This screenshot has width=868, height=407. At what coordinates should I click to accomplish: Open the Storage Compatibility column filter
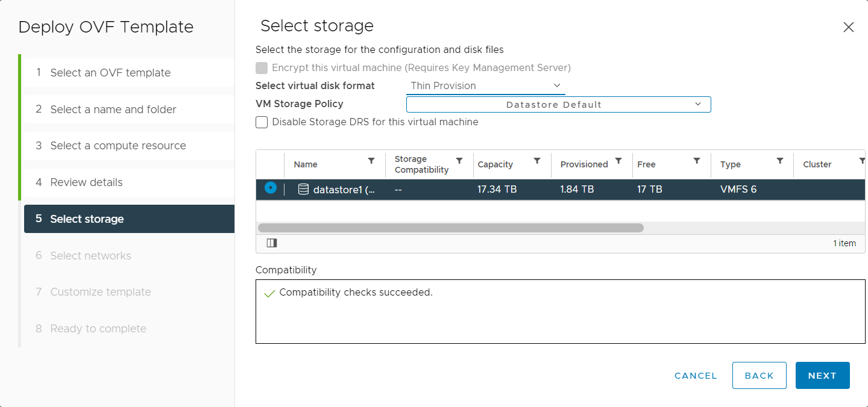[x=459, y=161]
